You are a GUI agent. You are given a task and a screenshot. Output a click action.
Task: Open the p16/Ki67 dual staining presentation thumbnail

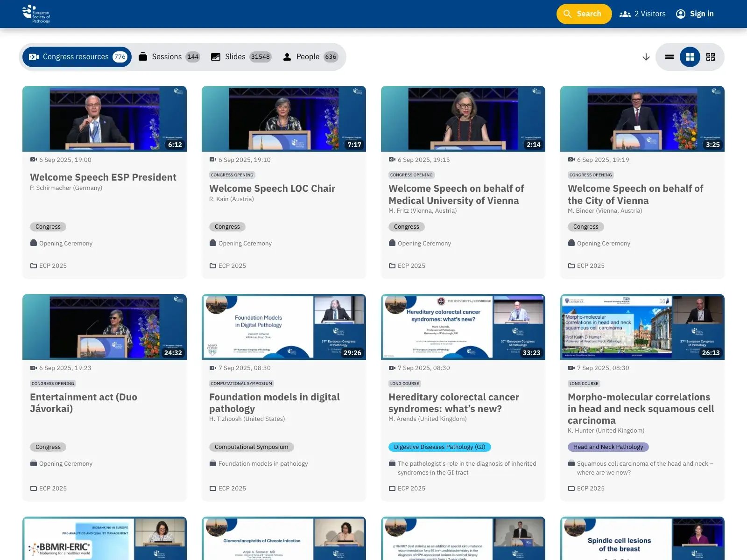(463, 538)
